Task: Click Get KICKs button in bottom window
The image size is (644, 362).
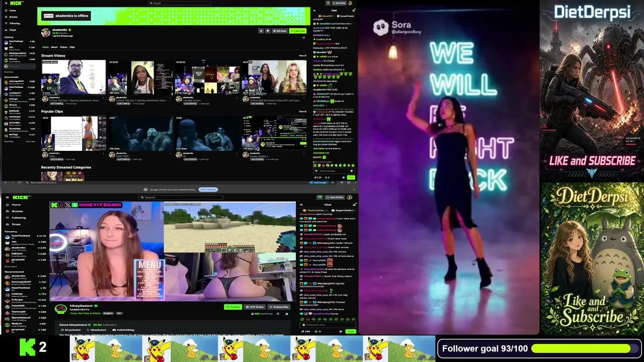Action: [334, 197]
